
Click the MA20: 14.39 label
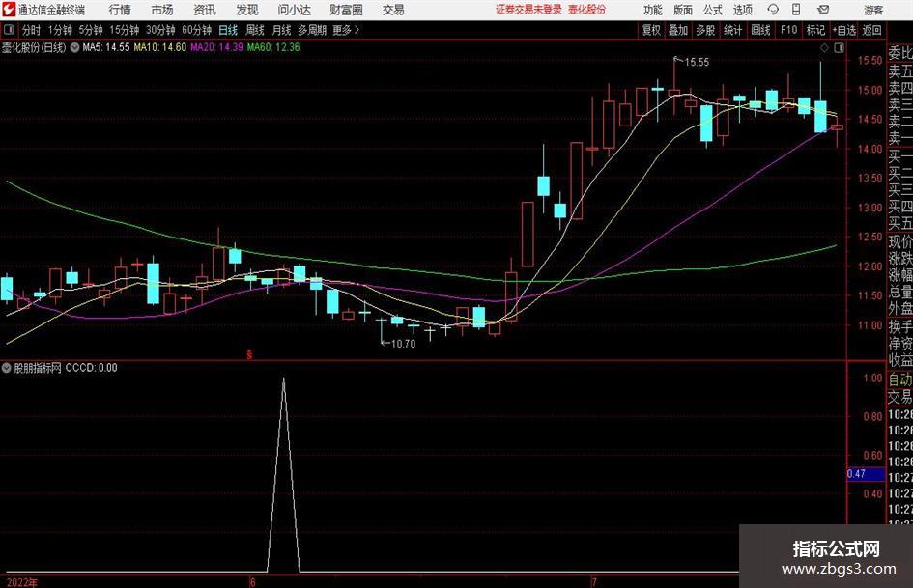coord(216,47)
